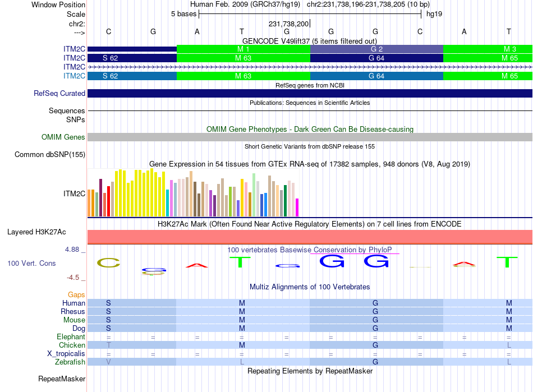This screenshot has width=533, height=392.
Task: Open the Multiz Alignments of 100 Vertebrates title
Action: [x=310, y=287]
